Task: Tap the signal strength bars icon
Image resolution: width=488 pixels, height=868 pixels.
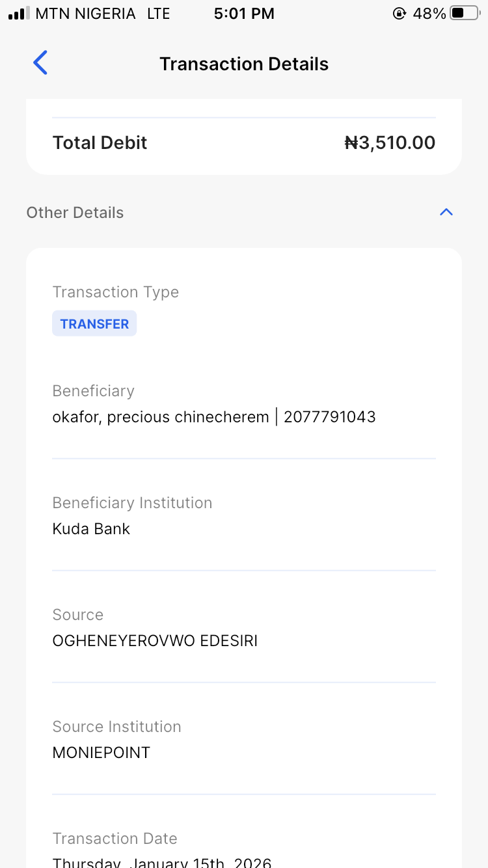Action: point(19,13)
